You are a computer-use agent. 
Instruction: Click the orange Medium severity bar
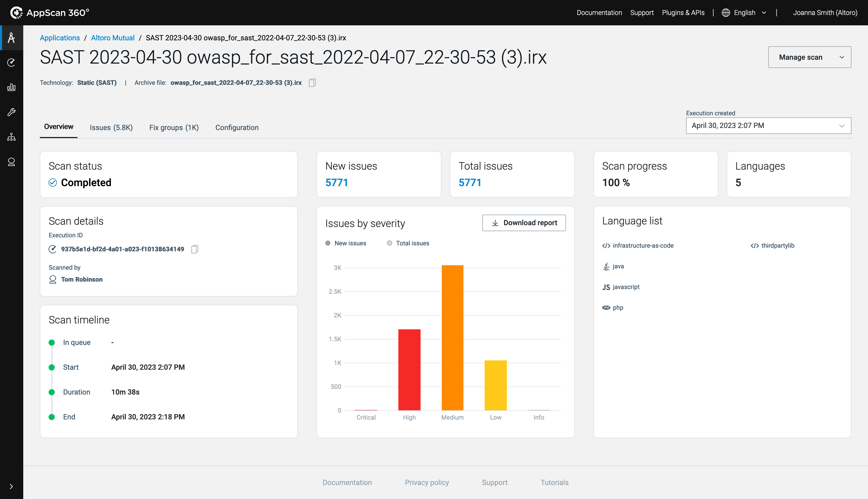452,338
